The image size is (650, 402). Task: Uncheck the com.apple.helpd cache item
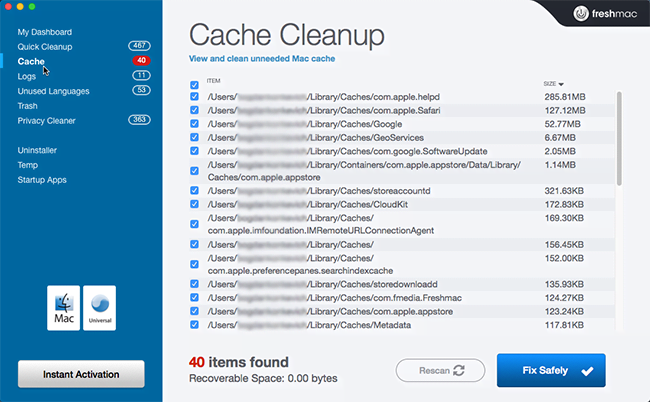tap(194, 97)
